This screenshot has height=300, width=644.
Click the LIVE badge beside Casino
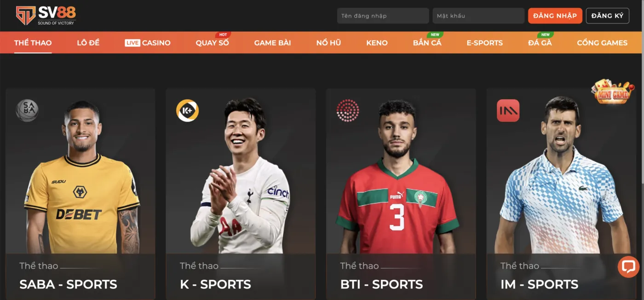pyautogui.click(x=132, y=43)
